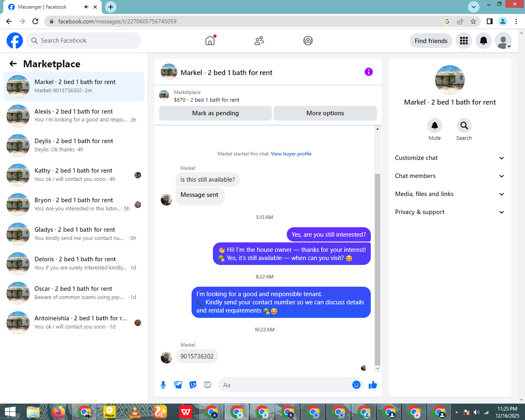Expand Chat members section
The image size is (525, 420).
pyautogui.click(x=450, y=176)
